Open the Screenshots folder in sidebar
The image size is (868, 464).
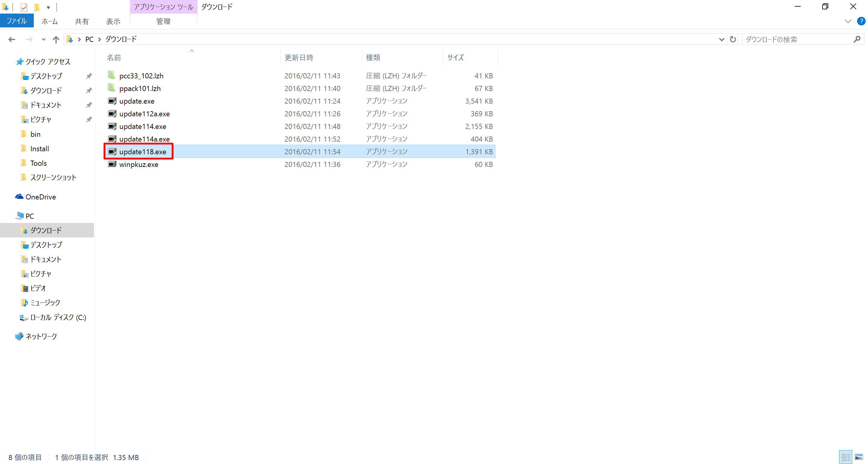(53, 177)
